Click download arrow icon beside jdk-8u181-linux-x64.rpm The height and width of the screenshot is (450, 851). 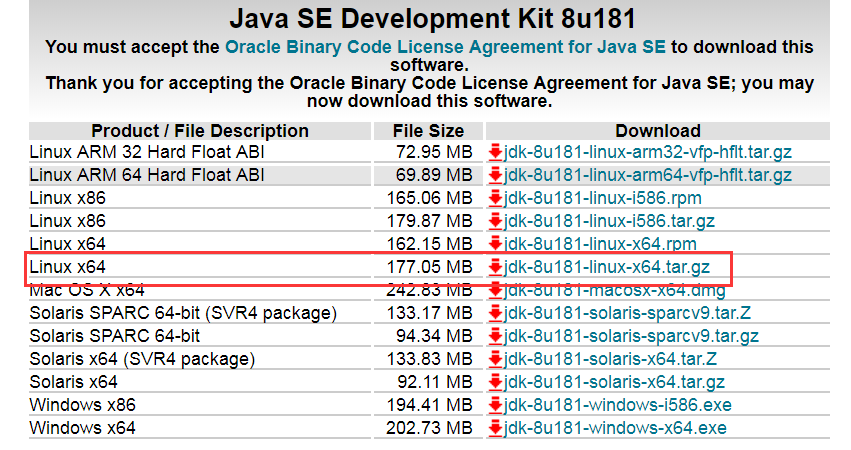coord(495,244)
